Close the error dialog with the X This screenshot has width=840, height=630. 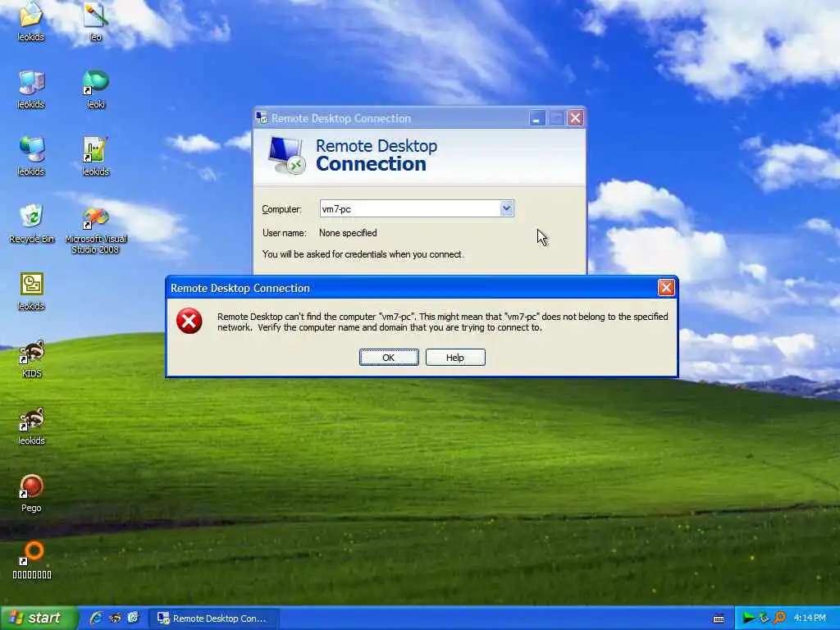666,288
